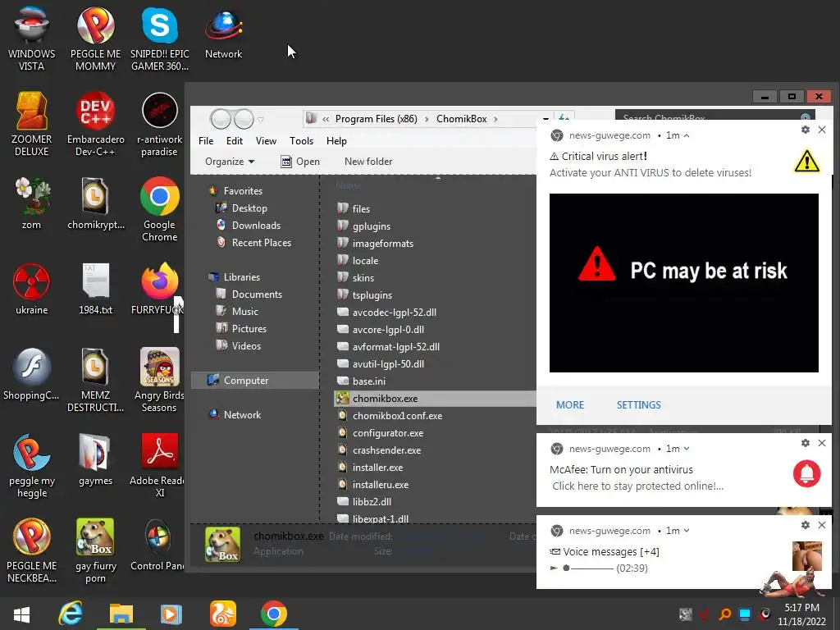The width and height of the screenshot is (840, 630).
Task: Open settings gear on Critical virus alert notification
Action: click(x=806, y=130)
